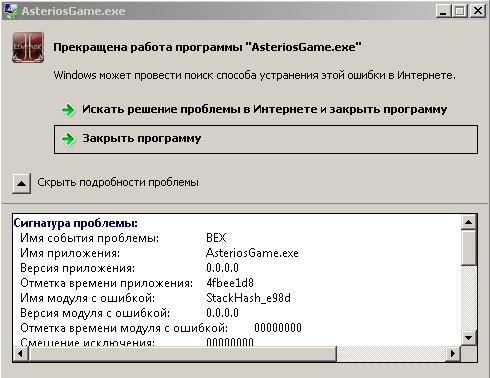Click vertical scrollbar down arrow in details
The width and height of the screenshot is (490, 378).
click(469, 338)
